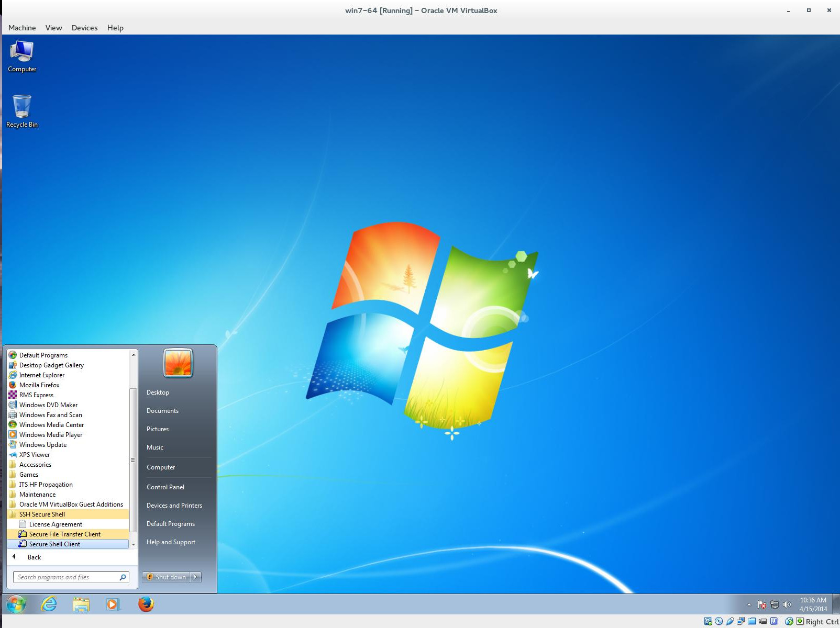The height and width of the screenshot is (628, 840).
Task: Open the Computer desktop icon
Action: (x=22, y=57)
